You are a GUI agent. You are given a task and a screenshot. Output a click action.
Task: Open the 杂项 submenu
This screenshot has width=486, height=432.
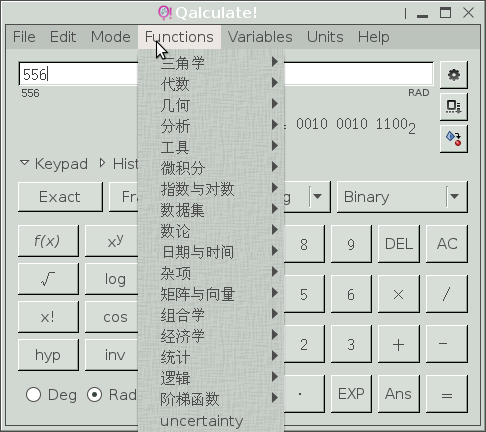[x=211, y=273]
